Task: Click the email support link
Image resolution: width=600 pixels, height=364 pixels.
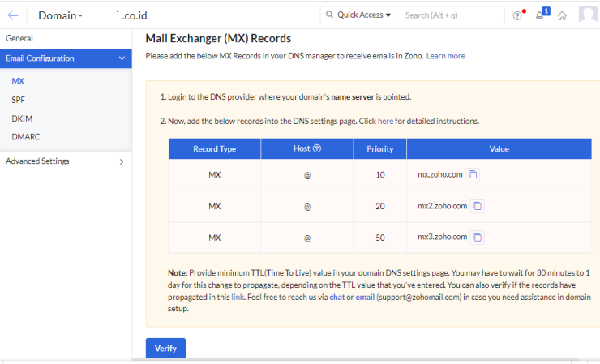Action: click(x=365, y=297)
